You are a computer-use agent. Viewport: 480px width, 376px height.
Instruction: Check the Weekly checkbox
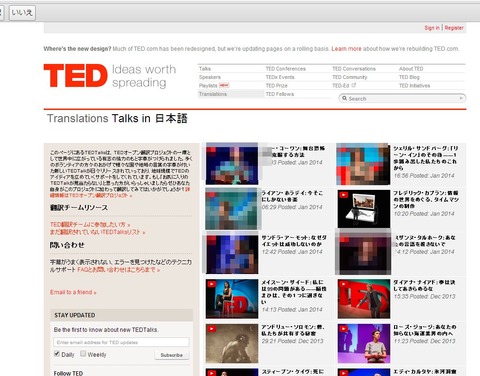[x=83, y=354]
